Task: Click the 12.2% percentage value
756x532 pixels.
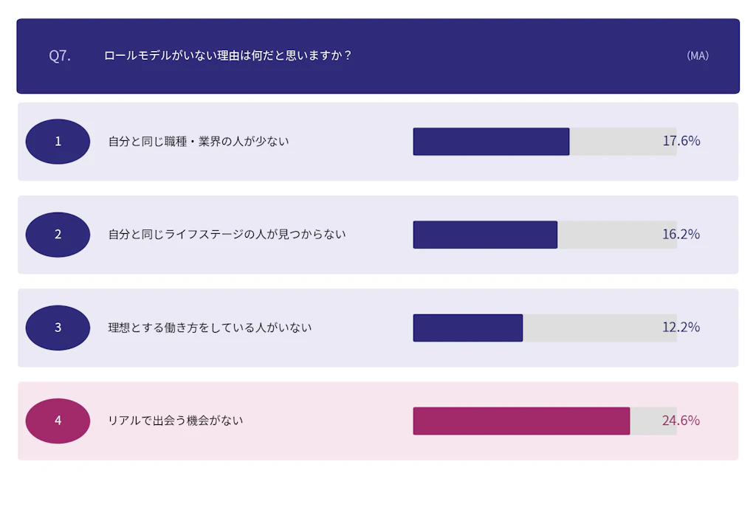Action: (x=681, y=327)
